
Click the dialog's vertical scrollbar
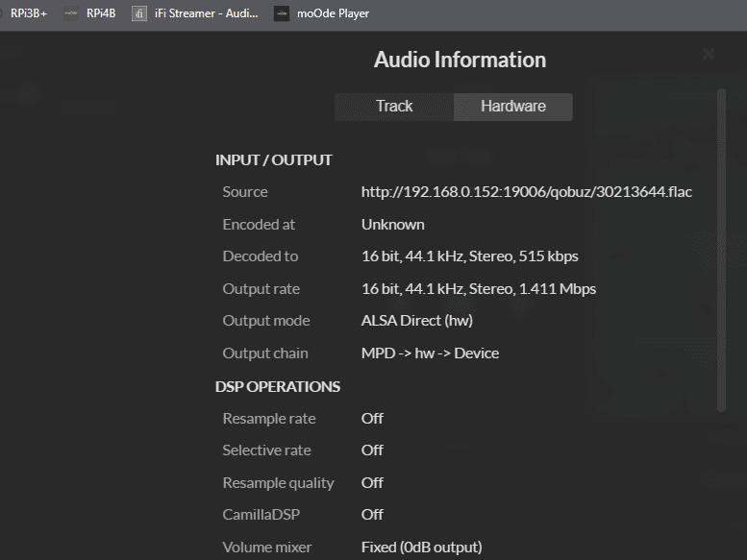[x=722, y=250]
